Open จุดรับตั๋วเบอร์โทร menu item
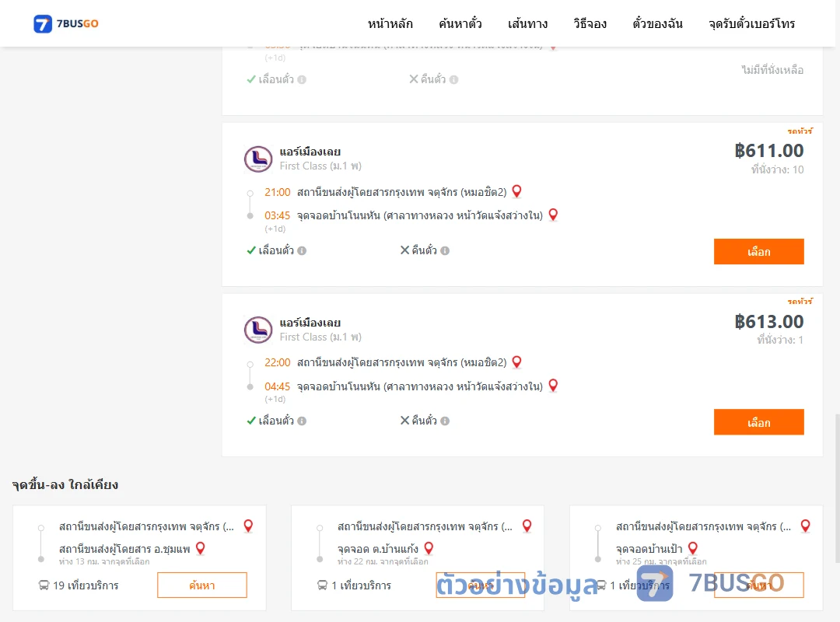The image size is (840, 622). 751,23
